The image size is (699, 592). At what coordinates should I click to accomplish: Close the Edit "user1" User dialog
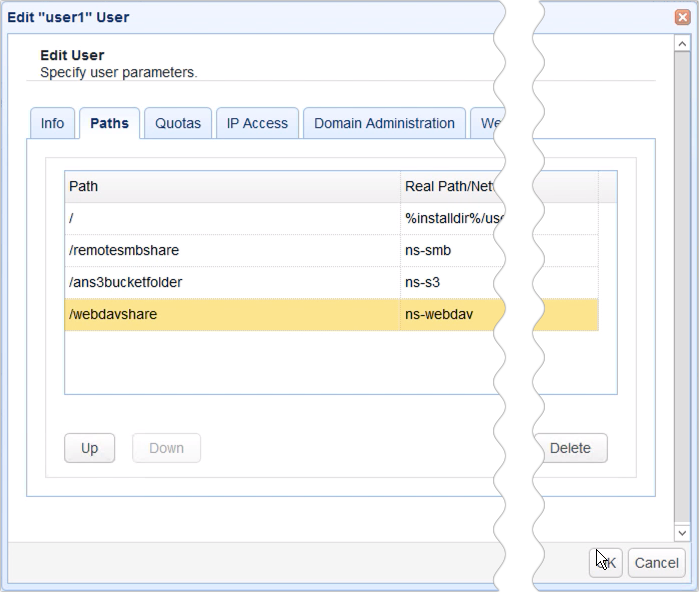pyautogui.click(x=681, y=17)
